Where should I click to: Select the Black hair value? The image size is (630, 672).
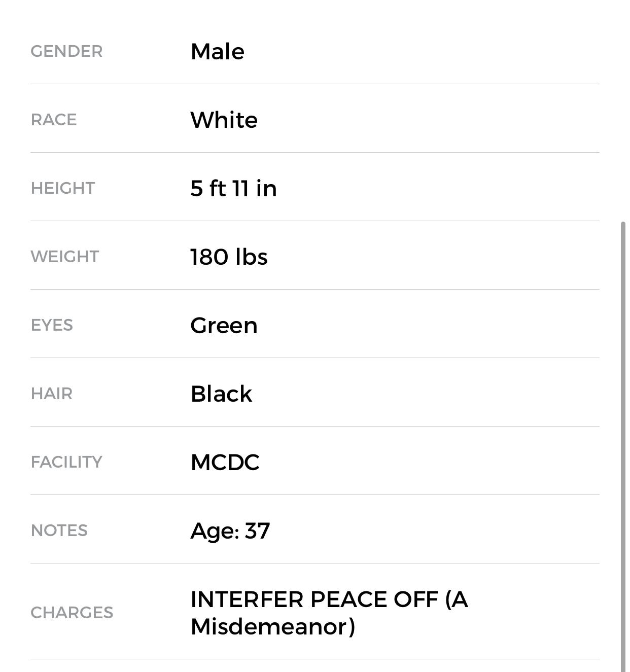click(x=221, y=394)
